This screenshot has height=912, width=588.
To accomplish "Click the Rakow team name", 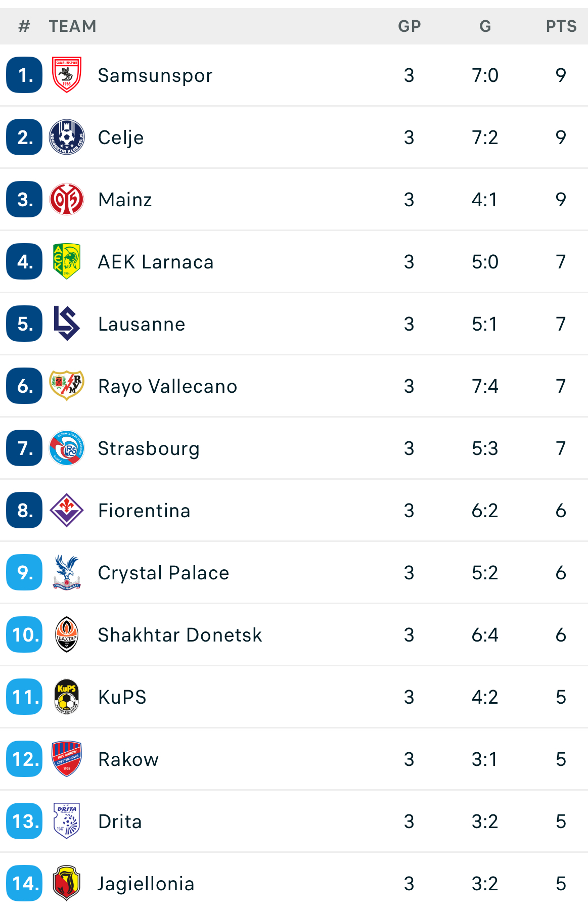I will point(128,759).
